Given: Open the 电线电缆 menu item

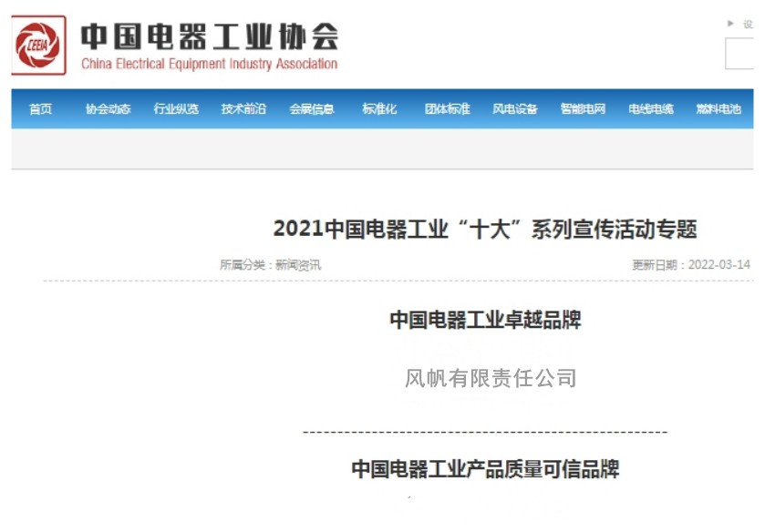Looking at the screenshot, I should (651, 108).
